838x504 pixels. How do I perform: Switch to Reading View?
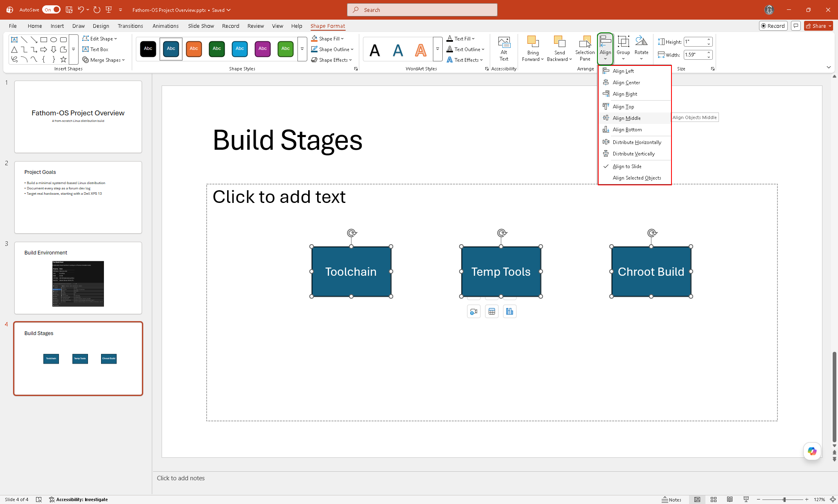730,500
